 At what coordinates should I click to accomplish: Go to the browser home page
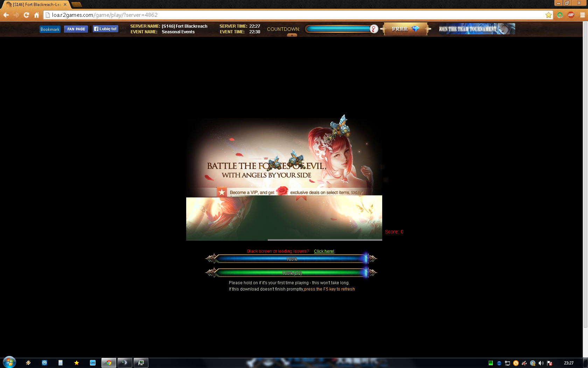[36, 15]
